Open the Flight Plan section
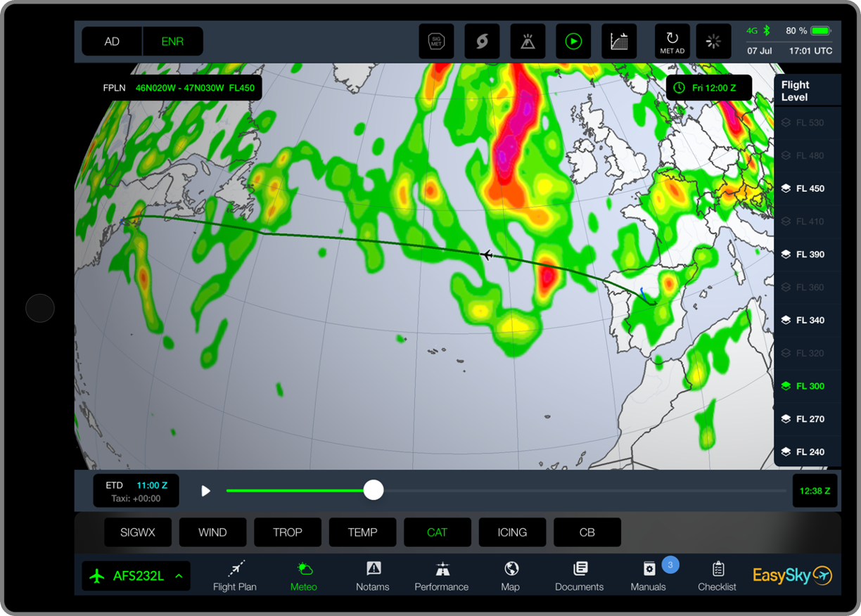 coord(235,575)
